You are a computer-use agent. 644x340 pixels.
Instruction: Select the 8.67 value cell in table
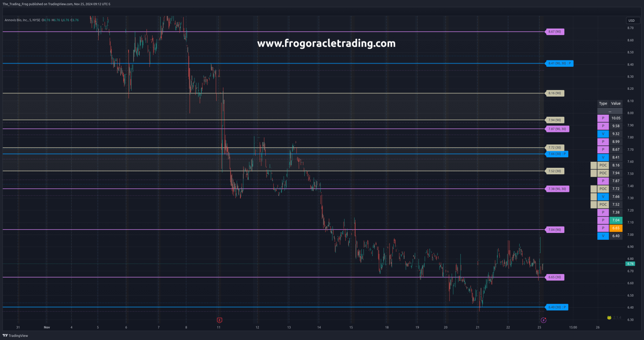click(616, 150)
